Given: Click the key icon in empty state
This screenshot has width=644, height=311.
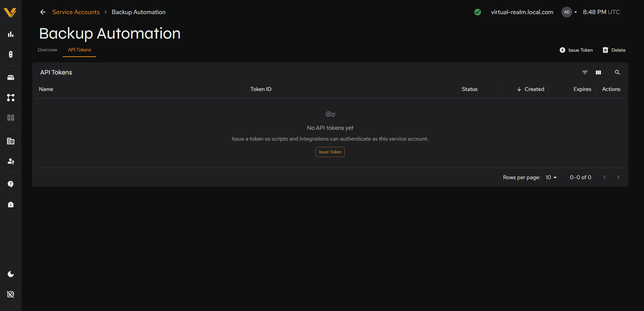Looking at the screenshot, I should click(330, 114).
